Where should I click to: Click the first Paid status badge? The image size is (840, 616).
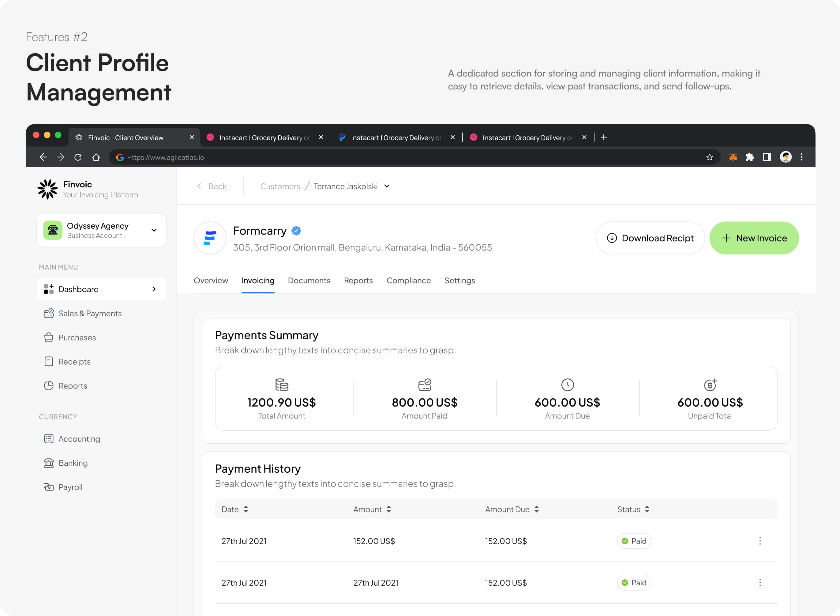click(x=634, y=541)
